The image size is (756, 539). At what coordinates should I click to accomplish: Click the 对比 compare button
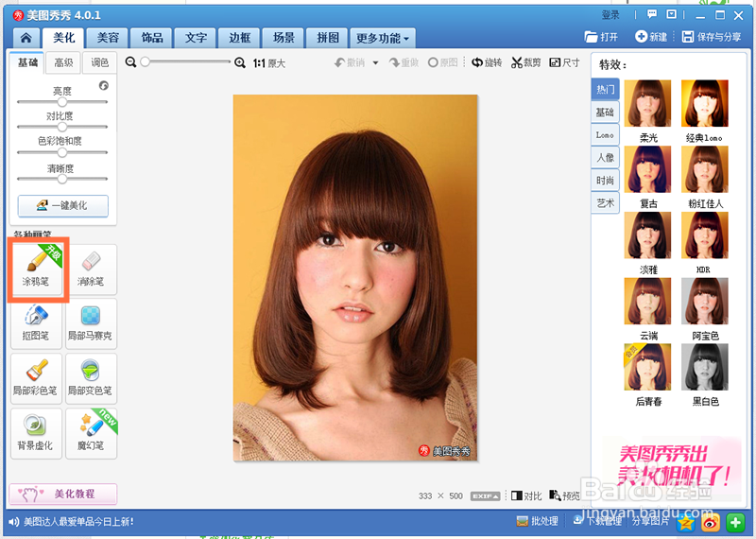(x=526, y=496)
